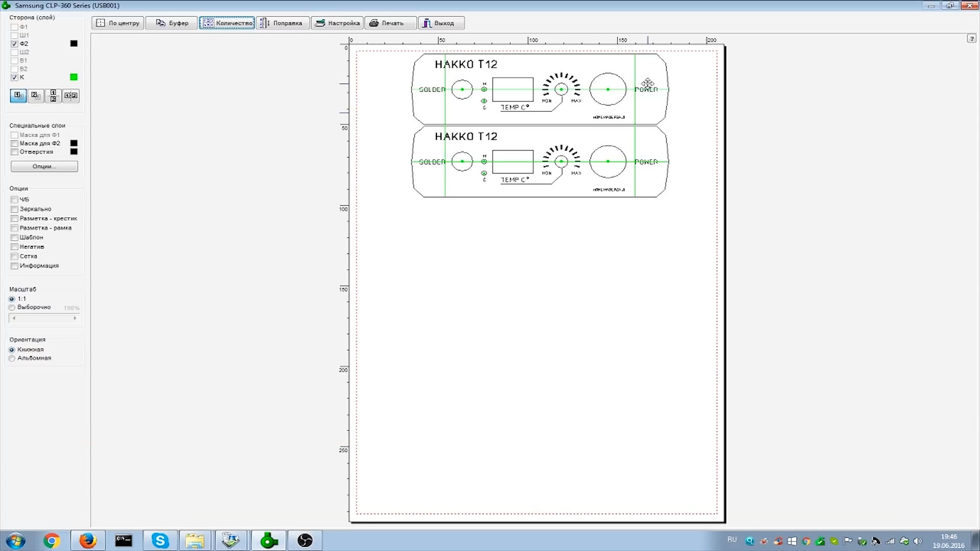This screenshot has height=551, width=980.
Task: Click the Печать print button
Action: click(391, 23)
